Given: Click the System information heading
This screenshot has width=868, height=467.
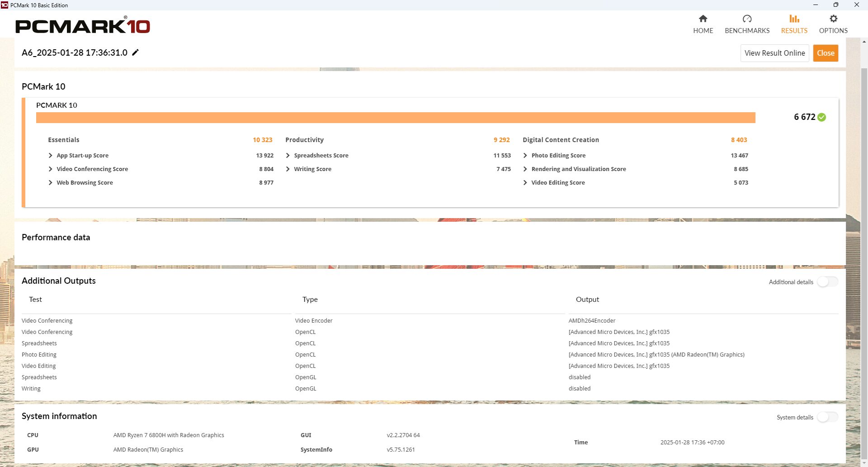Looking at the screenshot, I should tap(59, 416).
